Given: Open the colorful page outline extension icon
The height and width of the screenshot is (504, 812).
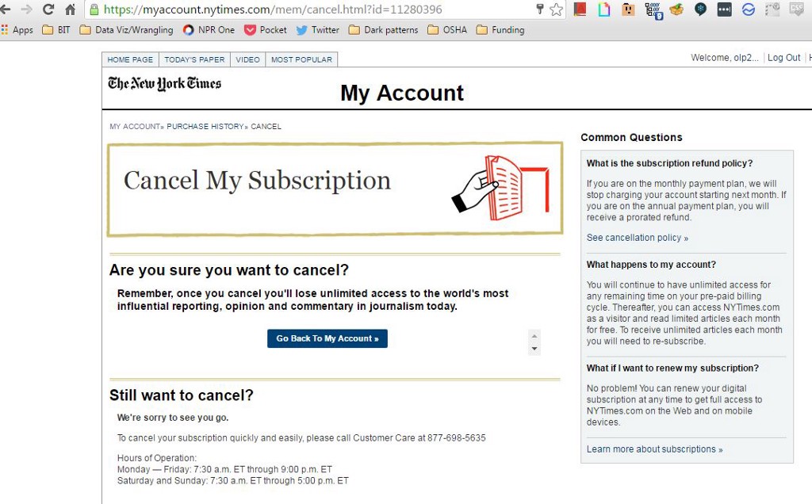Looking at the screenshot, I should click(603, 10).
